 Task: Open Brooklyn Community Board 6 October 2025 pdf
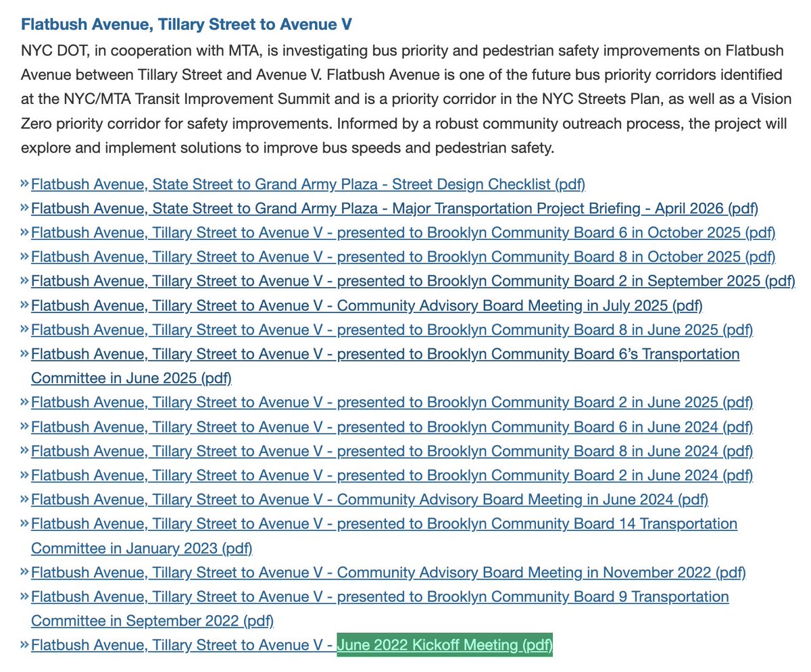point(403,232)
